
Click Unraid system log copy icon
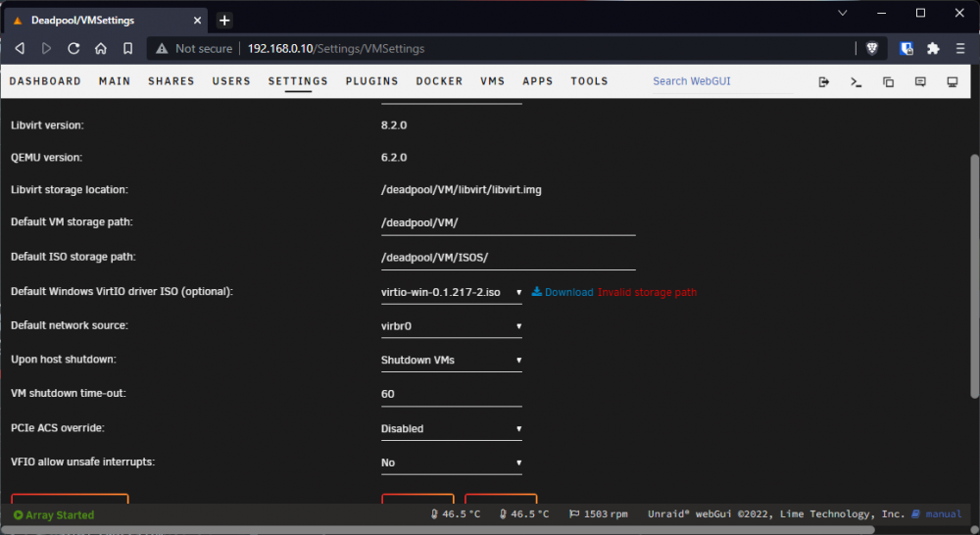click(888, 82)
